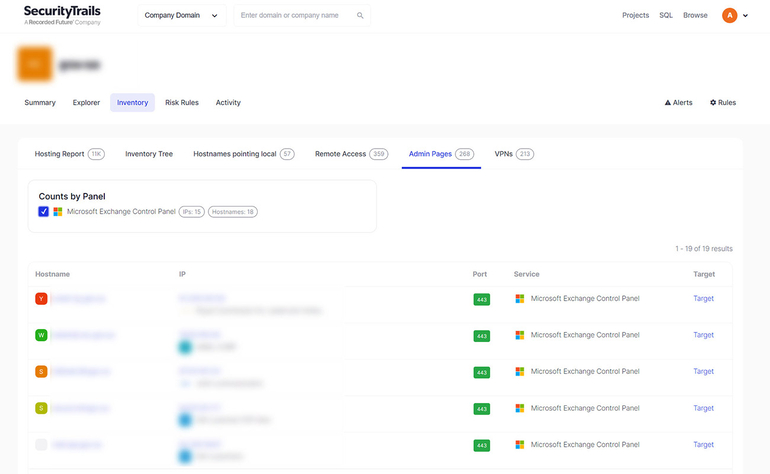Image resolution: width=770 pixels, height=474 pixels.
Task: Open Alerts with the bell icon
Action: click(x=678, y=103)
